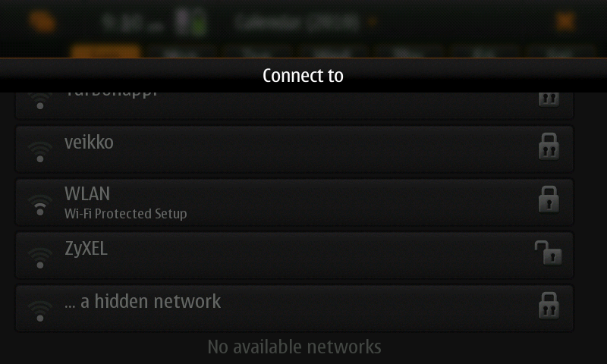This screenshot has height=364, width=607.
Task: Tap the 'No available networks' label
Action: (294, 347)
